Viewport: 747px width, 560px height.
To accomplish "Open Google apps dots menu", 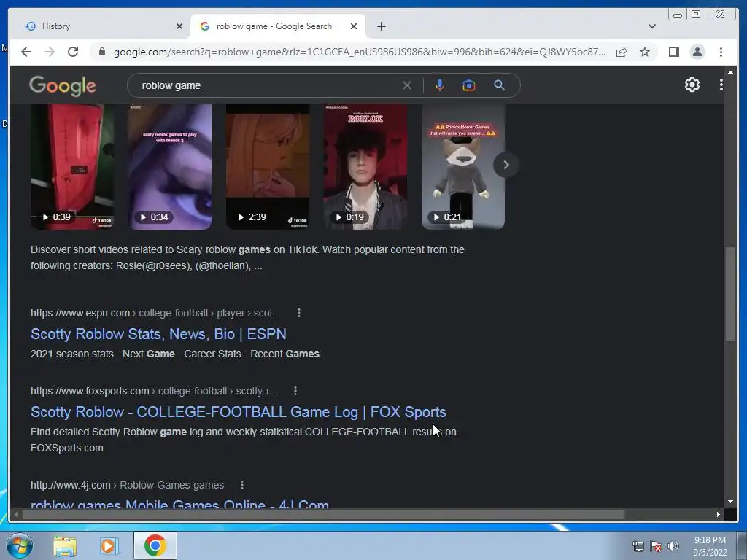I will pos(721,85).
